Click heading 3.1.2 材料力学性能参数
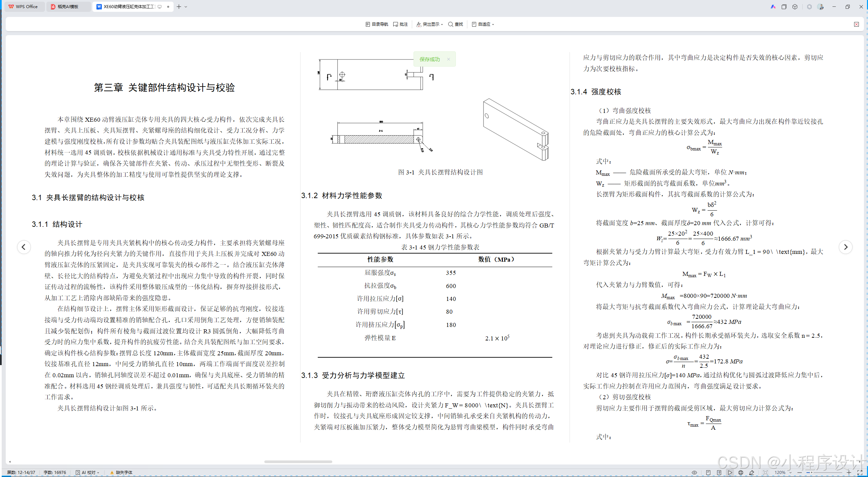Image resolution: width=868 pixels, height=477 pixels. pyautogui.click(x=342, y=195)
